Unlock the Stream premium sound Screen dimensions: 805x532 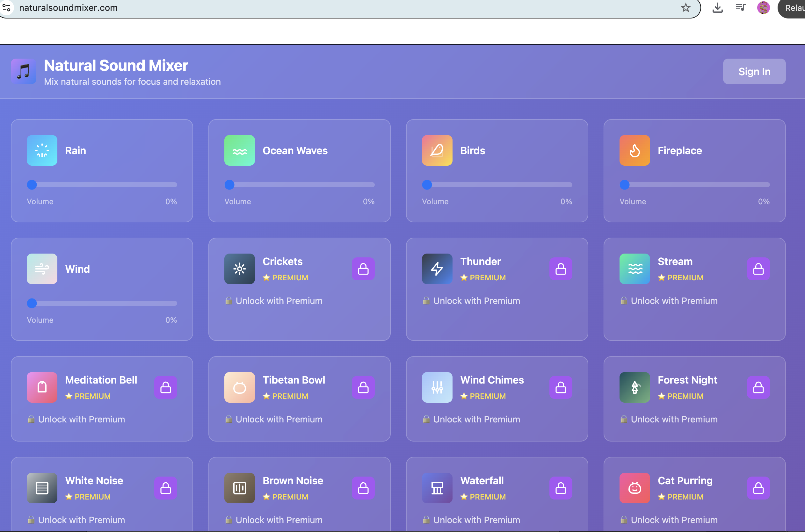[x=758, y=269]
